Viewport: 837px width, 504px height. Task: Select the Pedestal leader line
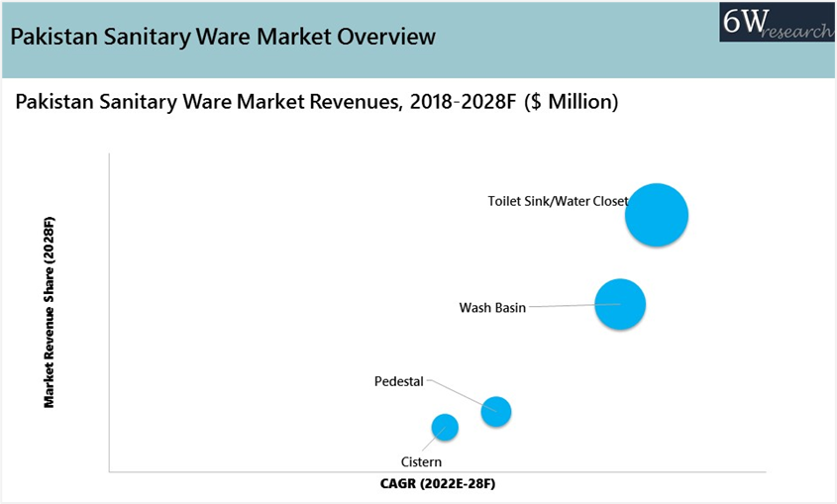click(x=456, y=392)
